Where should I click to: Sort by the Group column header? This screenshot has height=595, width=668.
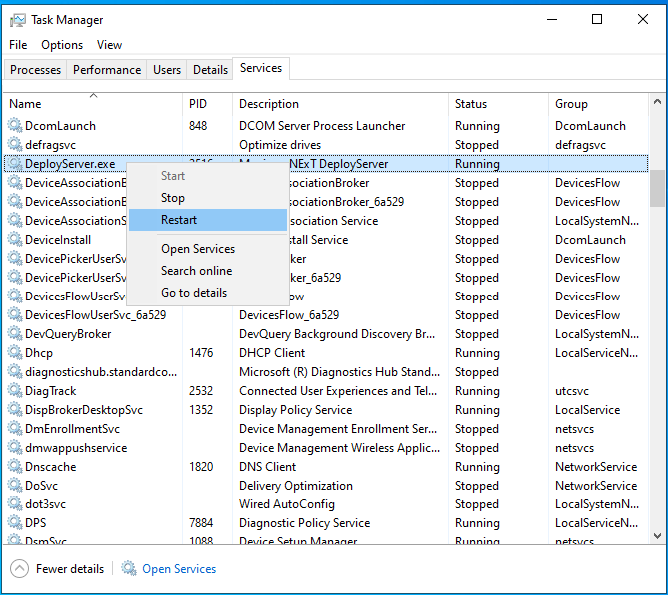click(x=598, y=104)
